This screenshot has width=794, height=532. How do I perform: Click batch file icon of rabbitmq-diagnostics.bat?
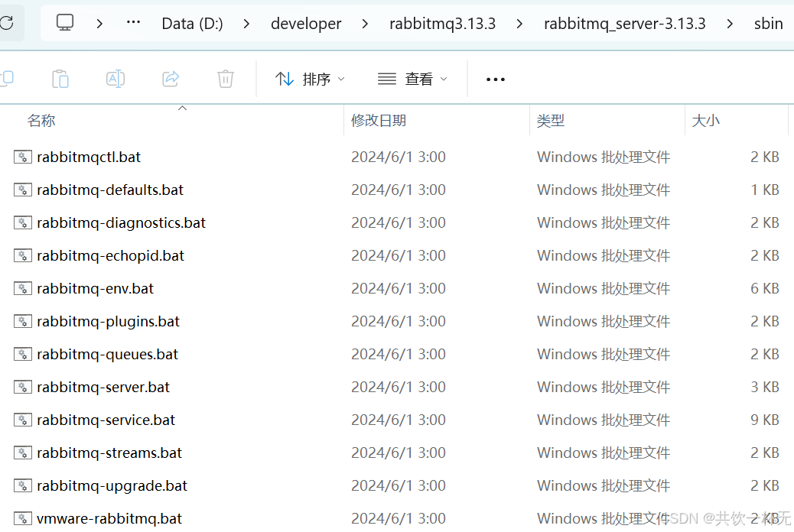pyautogui.click(x=23, y=222)
